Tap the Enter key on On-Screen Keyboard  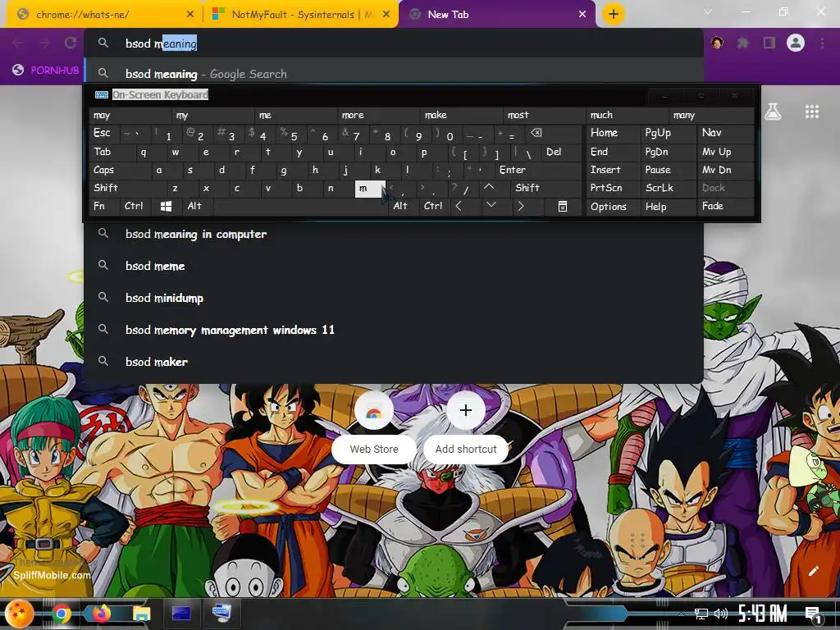point(538,170)
